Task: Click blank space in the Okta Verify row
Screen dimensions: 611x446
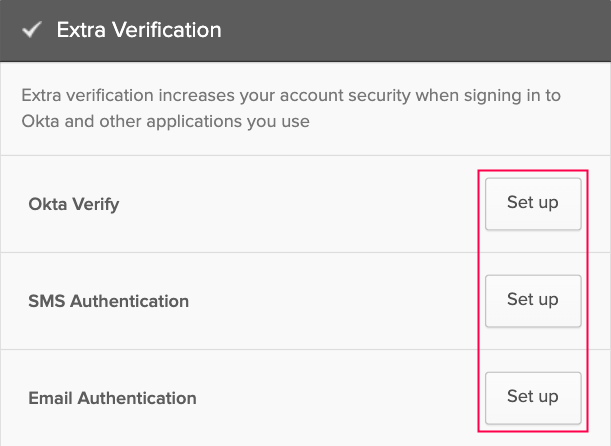Action: pyautogui.click(x=320, y=204)
